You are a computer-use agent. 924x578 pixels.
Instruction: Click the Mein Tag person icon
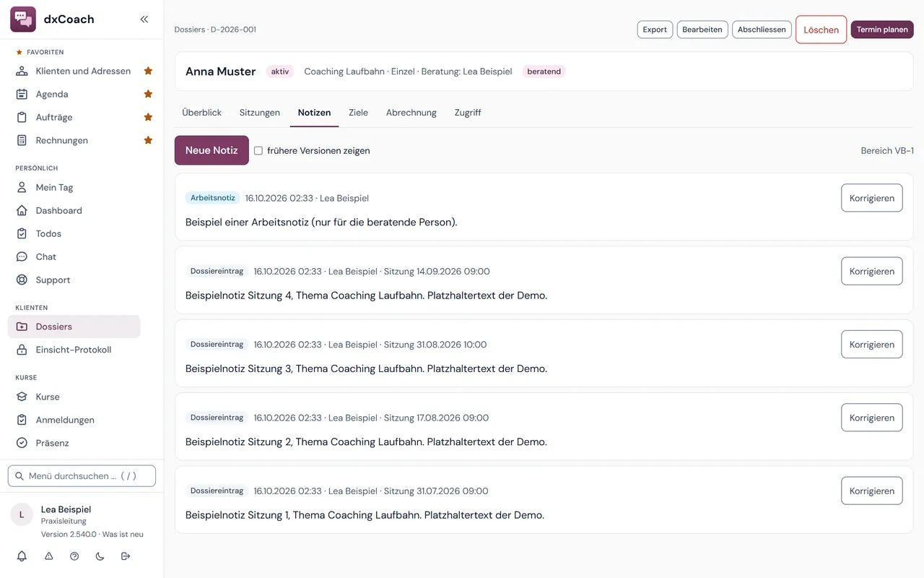coord(22,187)
